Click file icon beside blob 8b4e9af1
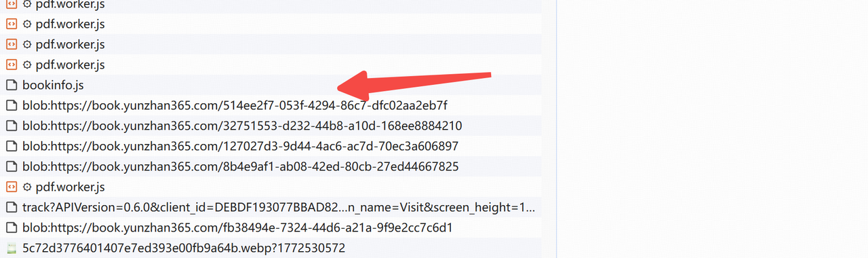 coord(11,166)
